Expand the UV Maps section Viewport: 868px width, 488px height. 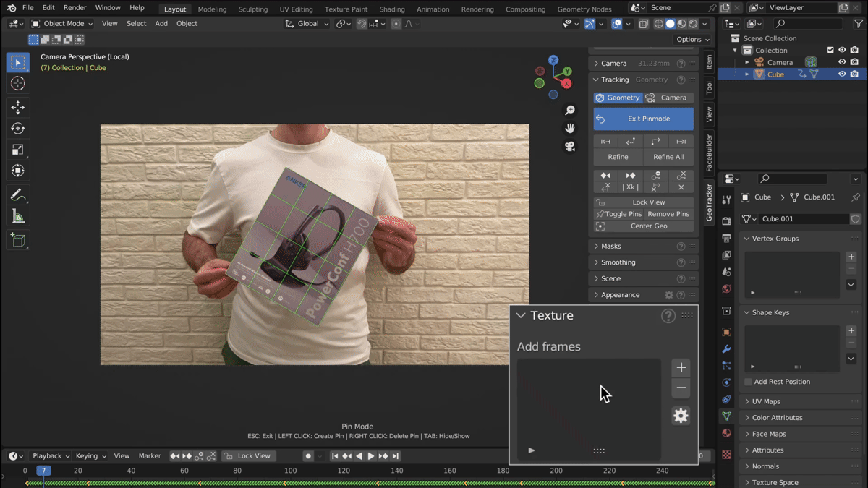(x=765, y=401)
